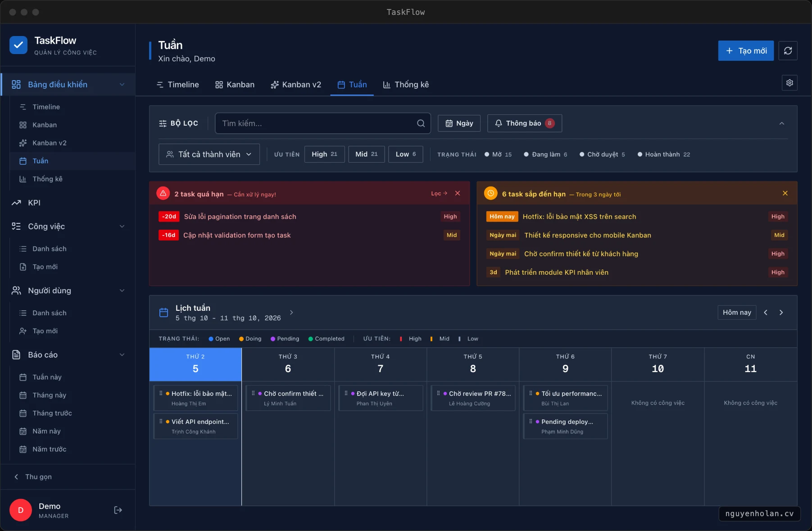
Task: Click the Hôm nay button in calendar
Action: pyautogui.click(x=737, y=313)
